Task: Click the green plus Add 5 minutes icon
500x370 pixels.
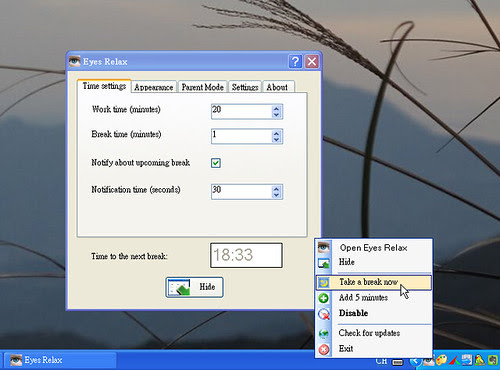Action: [324, 298]
